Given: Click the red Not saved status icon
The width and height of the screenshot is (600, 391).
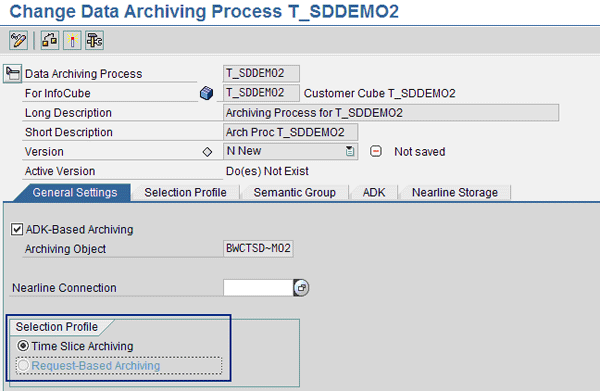Looking at the screenshot, I should click(x=376, y=151).
